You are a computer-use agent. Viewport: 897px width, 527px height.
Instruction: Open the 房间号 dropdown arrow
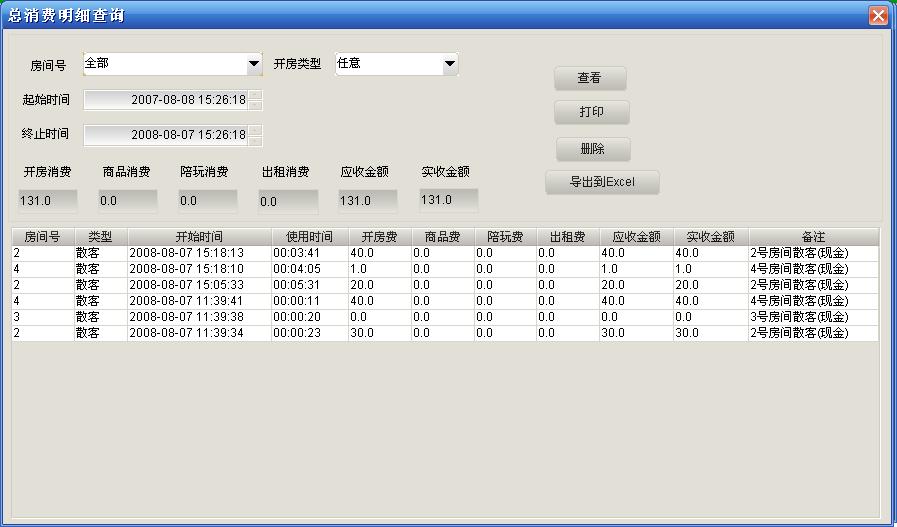tap(254, 64)
